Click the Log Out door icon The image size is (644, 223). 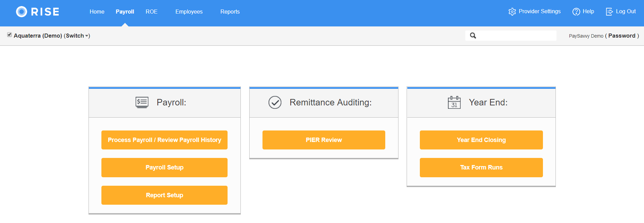point(609,12)
